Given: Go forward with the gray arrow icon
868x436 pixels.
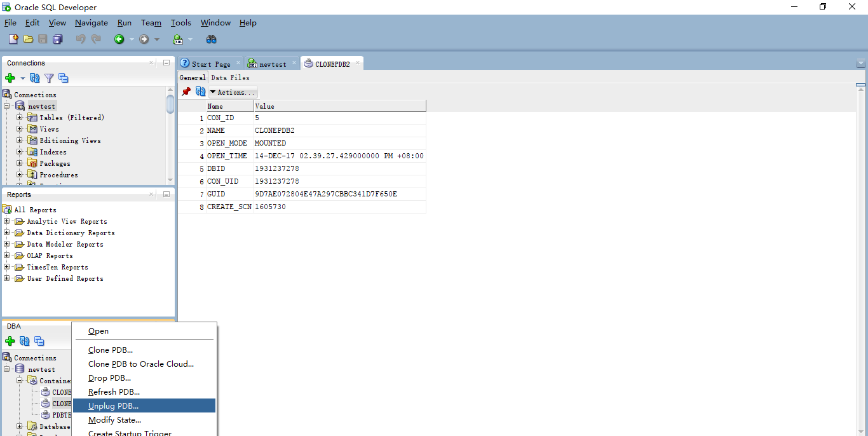Looking at the screenshot, I should (144, 39).
